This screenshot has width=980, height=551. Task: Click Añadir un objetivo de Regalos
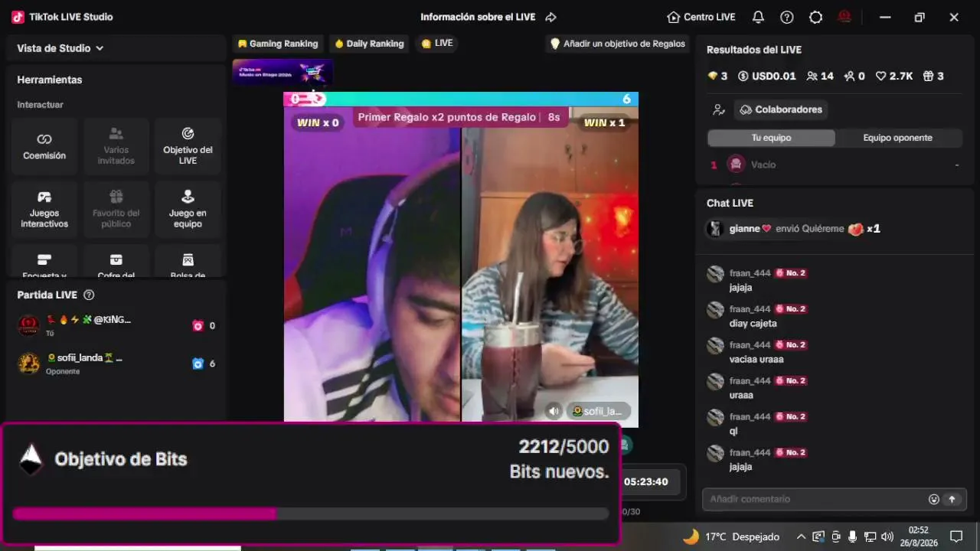coord(618,44)
